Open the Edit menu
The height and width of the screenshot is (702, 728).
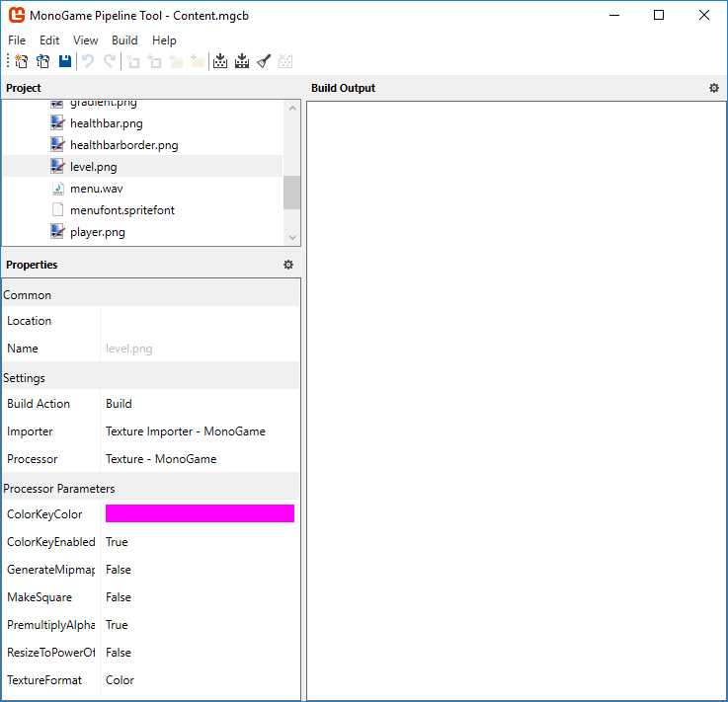49,40
